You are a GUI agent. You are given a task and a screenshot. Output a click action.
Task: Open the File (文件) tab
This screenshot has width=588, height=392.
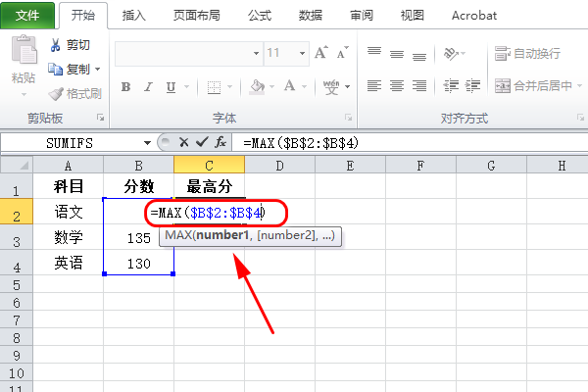[x=27, y=16]
